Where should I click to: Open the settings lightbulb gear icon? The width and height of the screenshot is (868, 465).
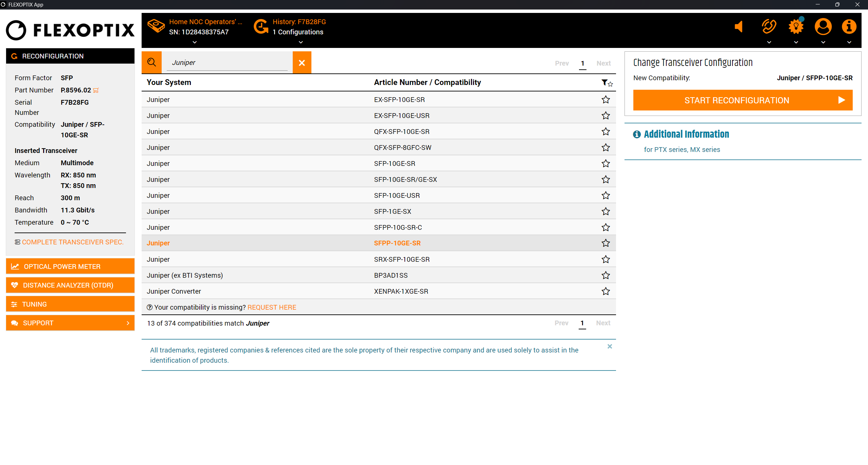796,27
